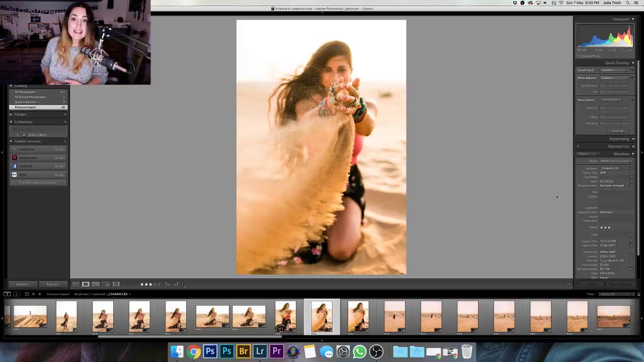
Task: Open White Balance dropdown
Action: [614, 78]
